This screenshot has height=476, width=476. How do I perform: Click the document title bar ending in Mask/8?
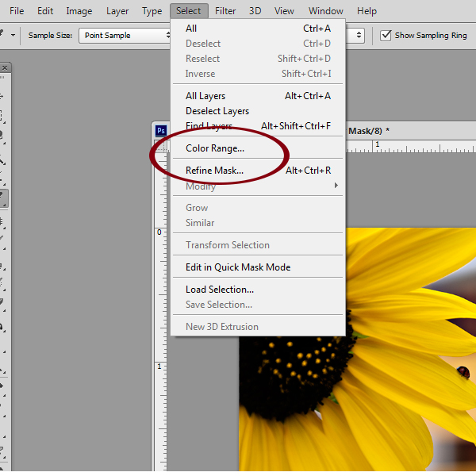pyautogui.click(x=411, y=131)
